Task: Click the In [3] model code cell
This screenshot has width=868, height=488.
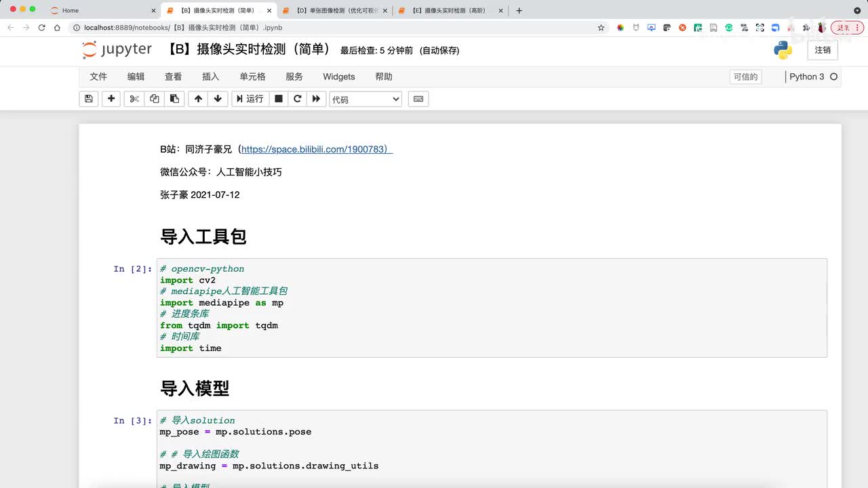Action: 492,449
